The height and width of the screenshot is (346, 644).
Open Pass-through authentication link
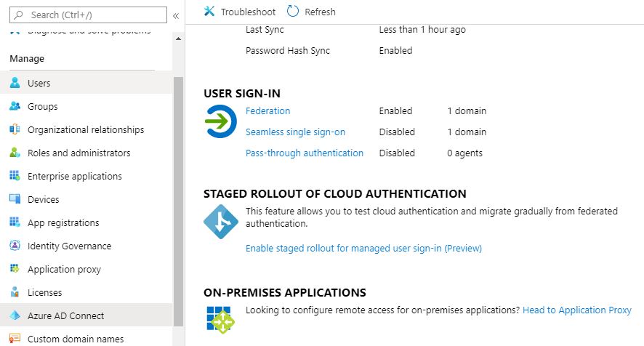click(x=304, y=153)
